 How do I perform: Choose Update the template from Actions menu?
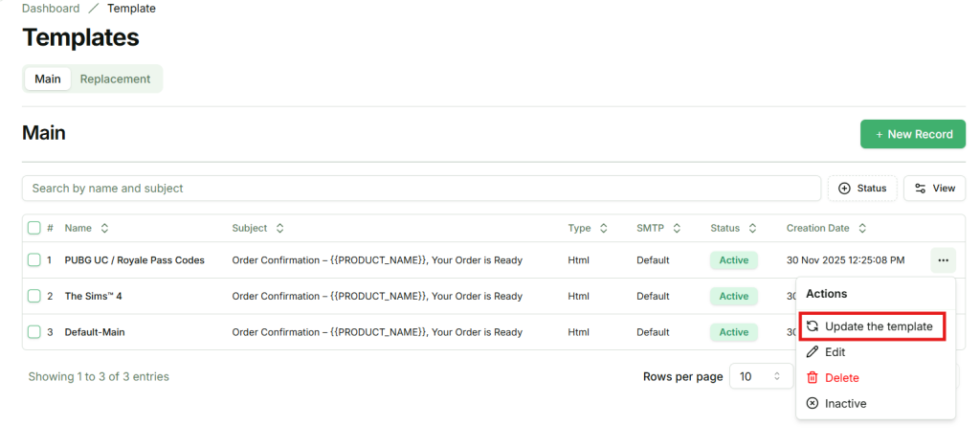(x=872, y=326)
